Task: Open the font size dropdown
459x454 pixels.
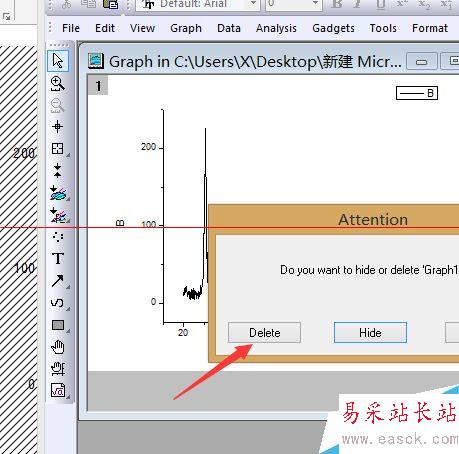Action: point(315,4)
